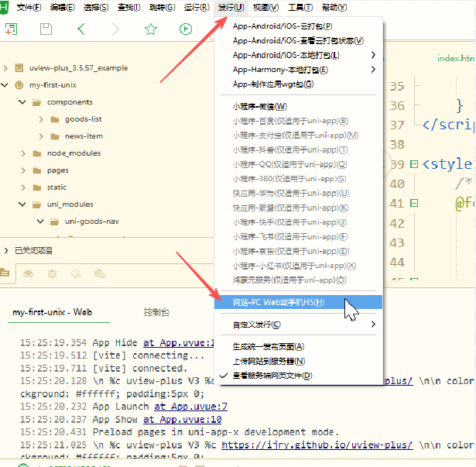This screenshot has height=467, width=476.
Task: Toggle 查看服务端网页文件(D) checked option
Action: pos(298,376)
